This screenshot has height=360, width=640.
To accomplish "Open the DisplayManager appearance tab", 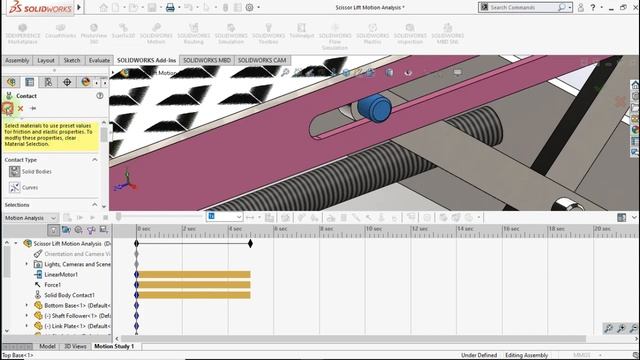I will pos(85,82).
